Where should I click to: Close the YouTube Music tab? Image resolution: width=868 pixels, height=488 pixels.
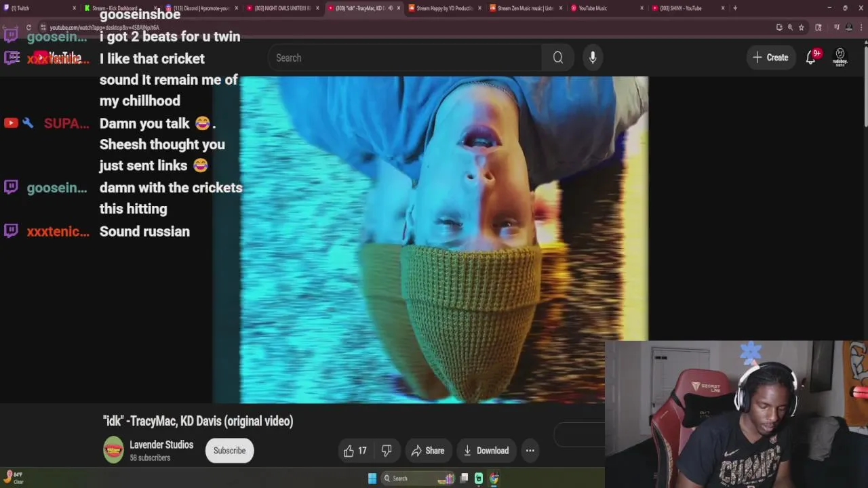click(642, 8)
